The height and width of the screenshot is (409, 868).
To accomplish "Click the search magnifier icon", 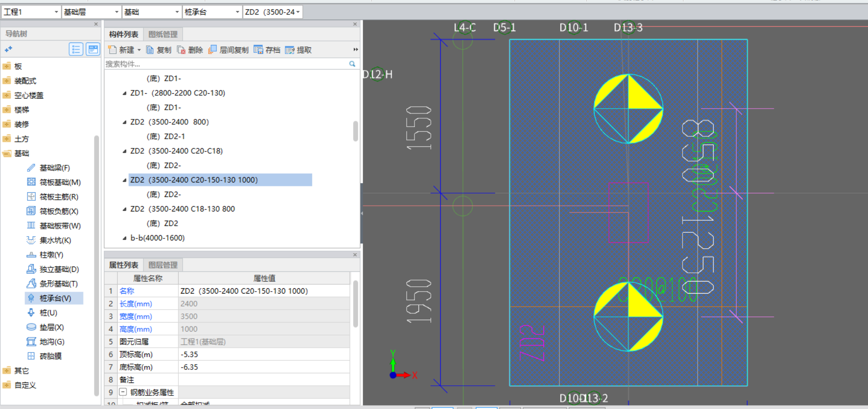I will click(352, 64).
